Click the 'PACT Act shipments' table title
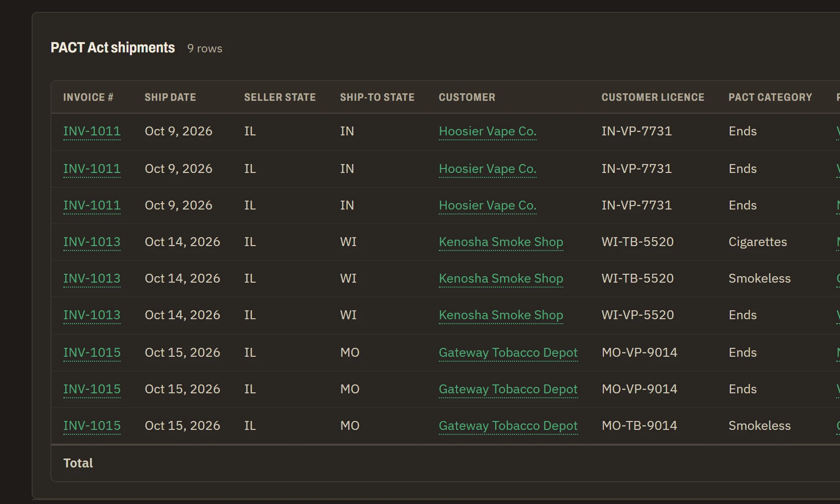 113,47
